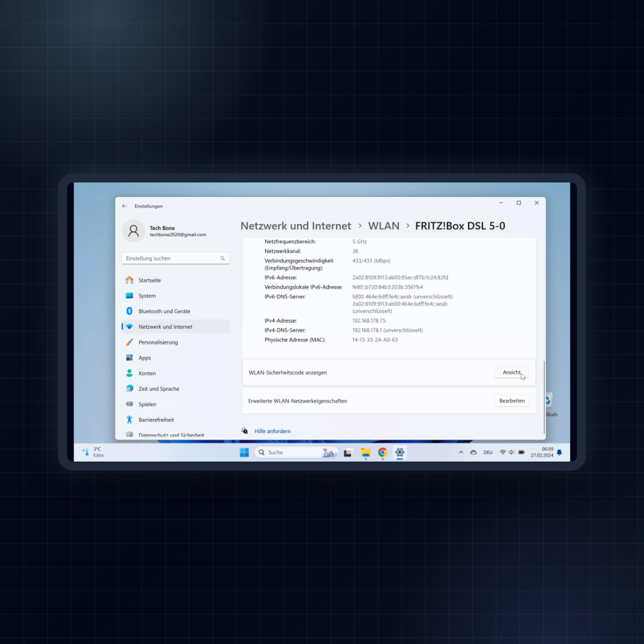
Task: Open Konten settings
Action: tap(176, 374)
